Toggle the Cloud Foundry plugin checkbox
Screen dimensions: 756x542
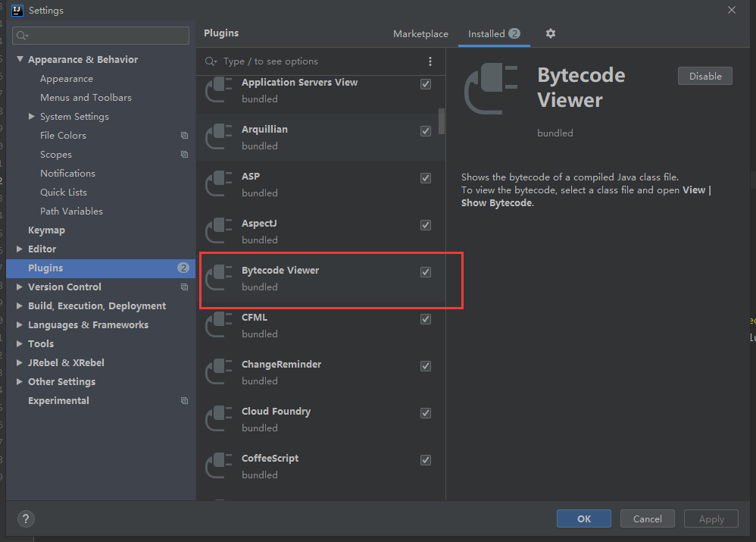point(426,413)
